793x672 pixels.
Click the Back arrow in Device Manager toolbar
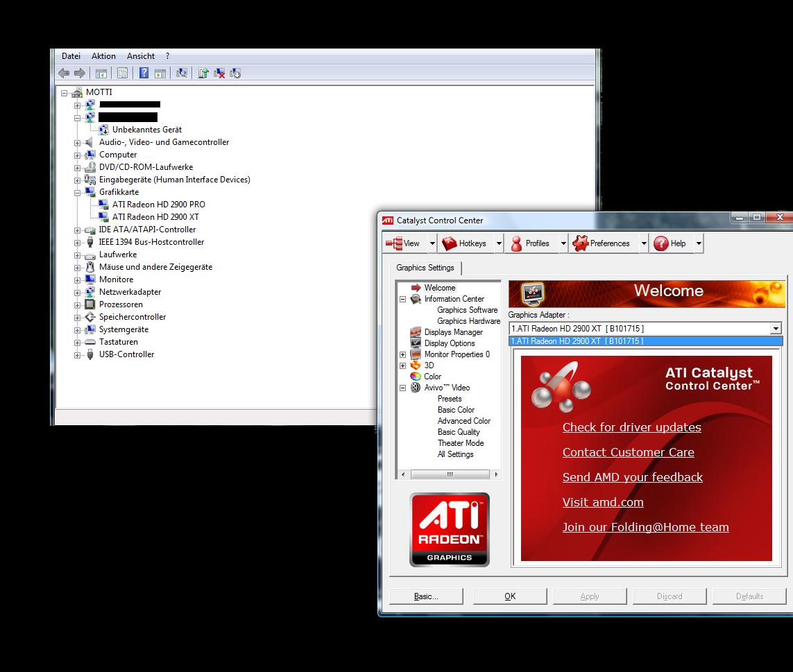click(64, 74)
